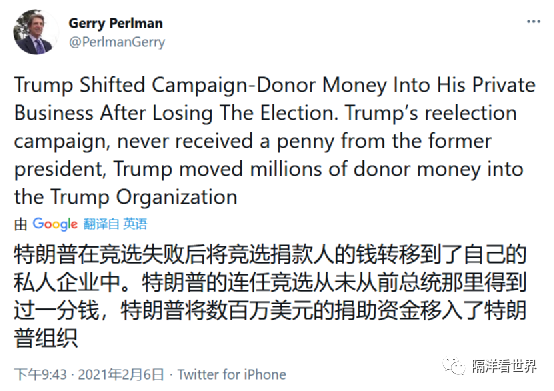
Task: Open the Twitter for iPhone source link
Action: click(232, 375)
